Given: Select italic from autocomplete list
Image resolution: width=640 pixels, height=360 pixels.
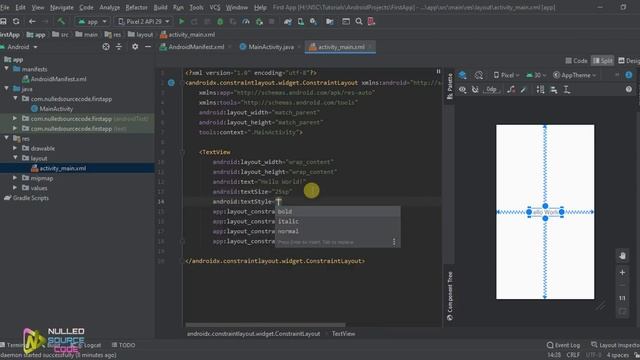Looking at the screenshot, I should pos(338,221).
